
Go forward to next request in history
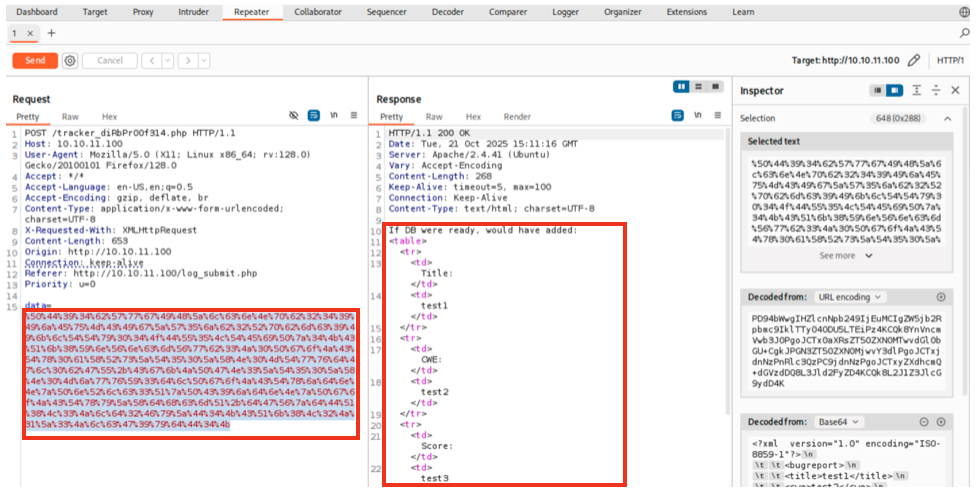(x=188, y=60)
